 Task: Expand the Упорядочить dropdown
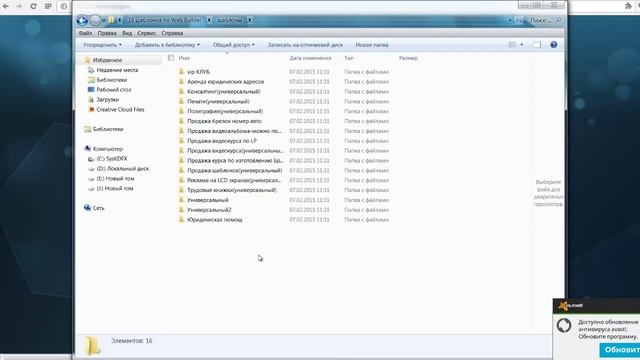pos(102,45)
